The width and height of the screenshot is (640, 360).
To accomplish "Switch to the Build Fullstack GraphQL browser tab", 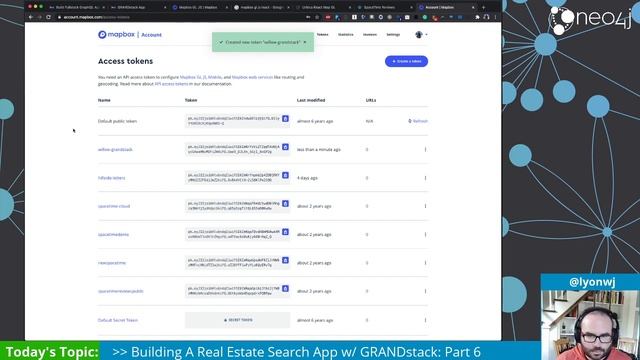I will pos(77,7).
